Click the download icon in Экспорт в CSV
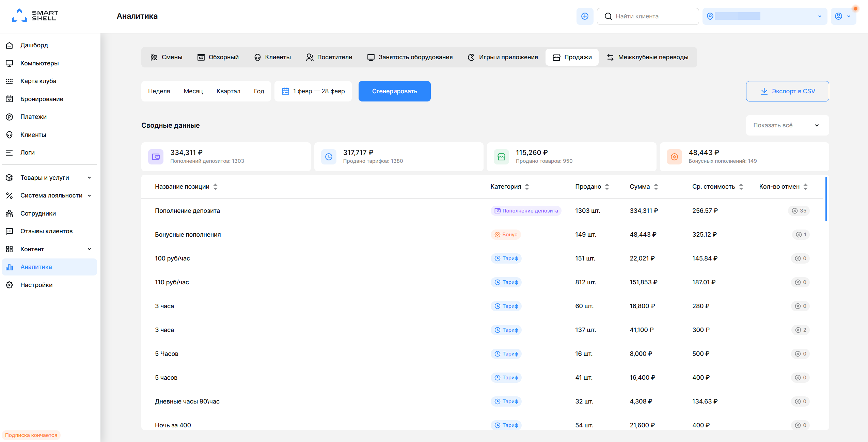 pyautogui.click(x=764, y=91)
